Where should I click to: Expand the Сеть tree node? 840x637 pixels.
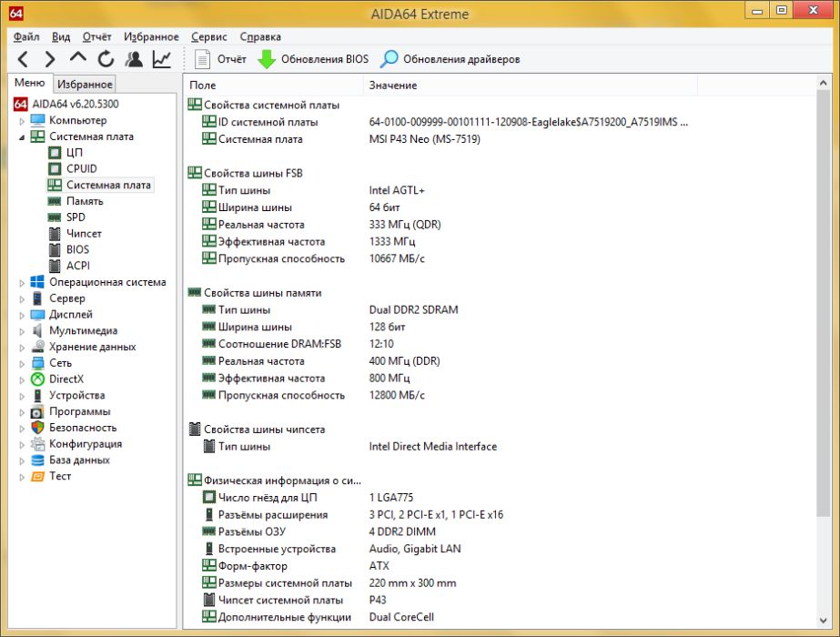pos(22,364)
